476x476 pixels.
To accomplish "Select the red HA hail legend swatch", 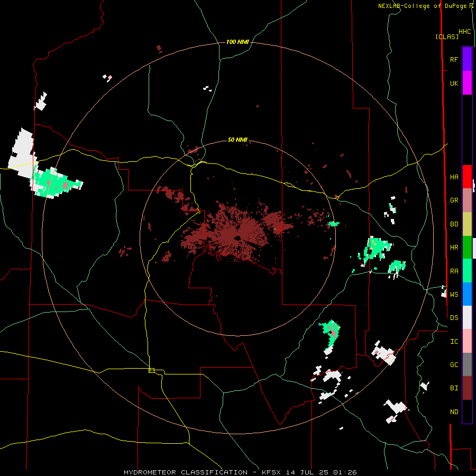I will [x=467, y=177].
